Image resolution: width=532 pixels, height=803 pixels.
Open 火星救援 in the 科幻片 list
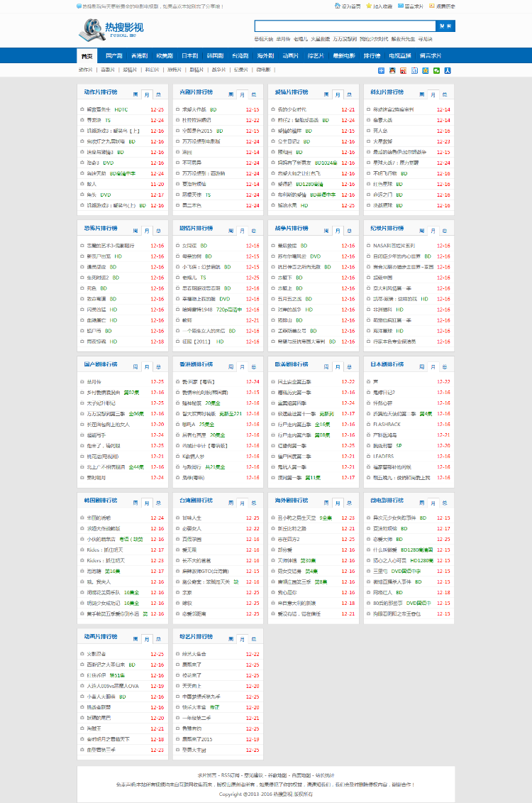(x=383, y=142)
